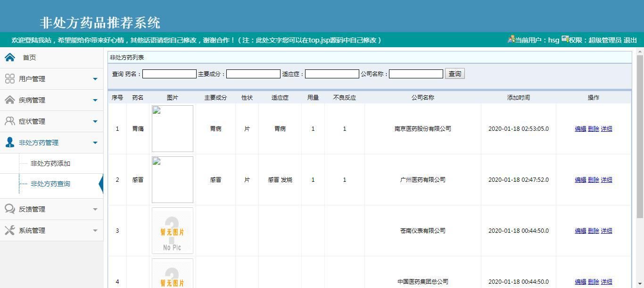Click 详细 for the 中国医药集团总公司 row
This screenshot has height=288, width=644.
[x=606, y=282]
